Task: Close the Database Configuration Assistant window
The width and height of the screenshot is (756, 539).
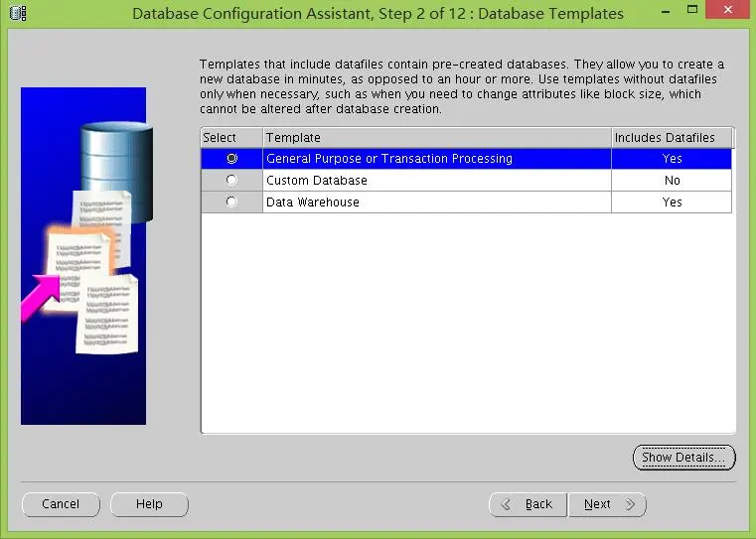Action: (728, 10)
